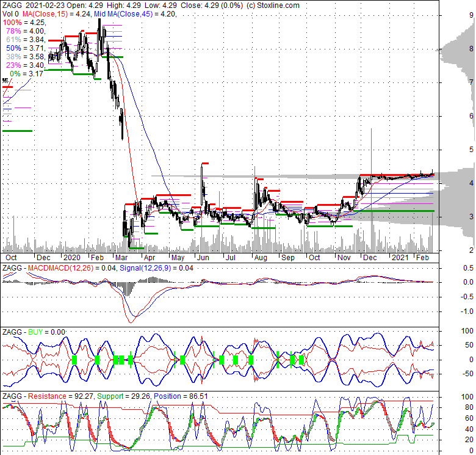Click the '61% = 3.84' retracement level

26,40
